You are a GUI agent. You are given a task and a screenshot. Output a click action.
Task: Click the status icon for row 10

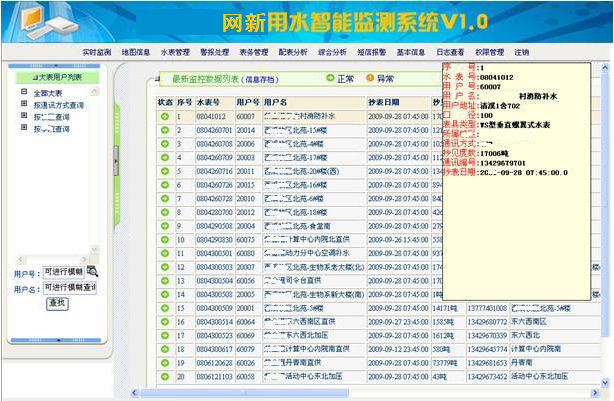[165, 240]
